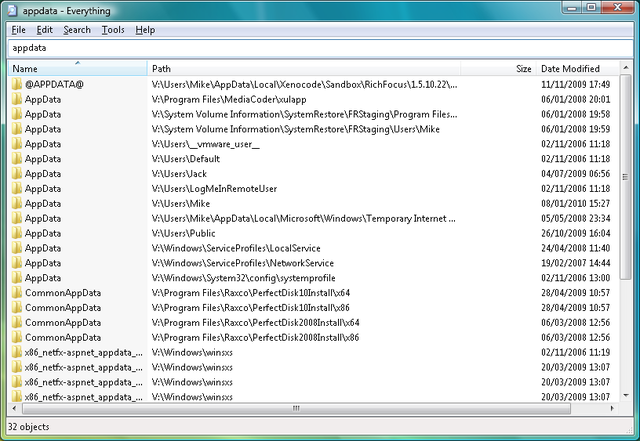
Task: Click the vertical scrollbar down arrow
Action: pyautogui.click(x=626, y=395)
